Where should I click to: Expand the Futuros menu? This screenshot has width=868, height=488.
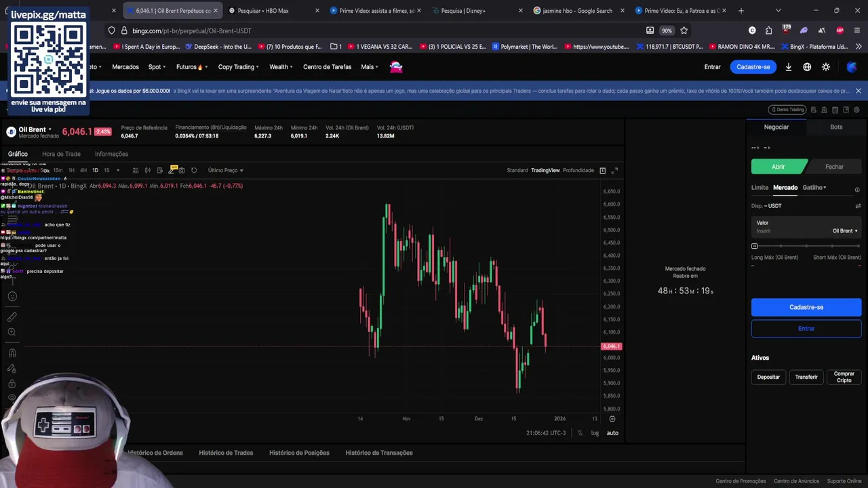click(192, 67)
